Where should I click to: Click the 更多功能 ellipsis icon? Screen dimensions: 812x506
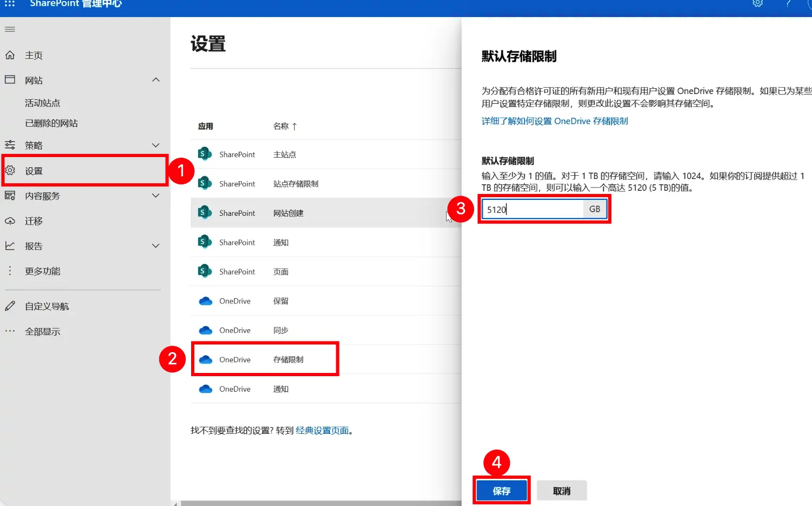[x=10, y=271]
